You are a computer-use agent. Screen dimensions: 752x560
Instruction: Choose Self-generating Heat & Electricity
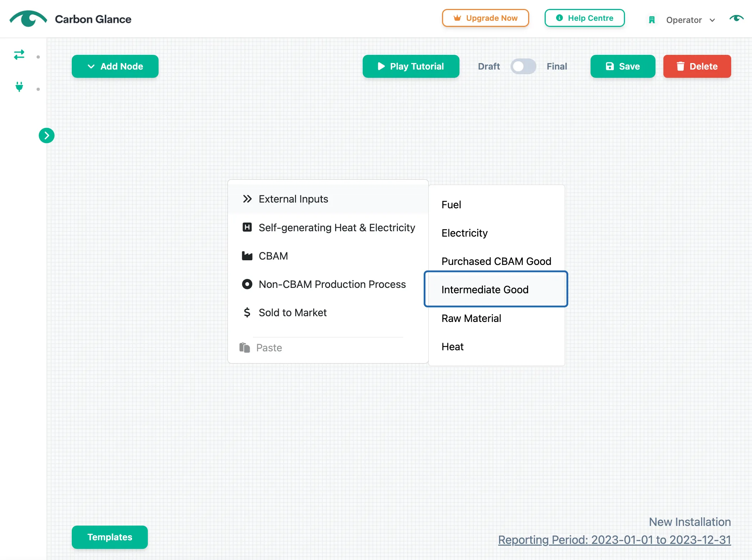[x=328, y=228]
